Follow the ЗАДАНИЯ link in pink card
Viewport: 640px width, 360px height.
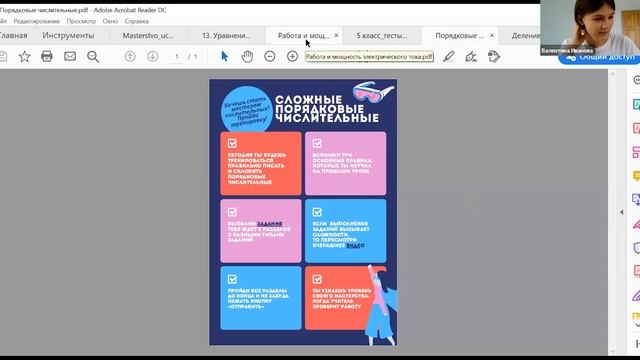270,224
